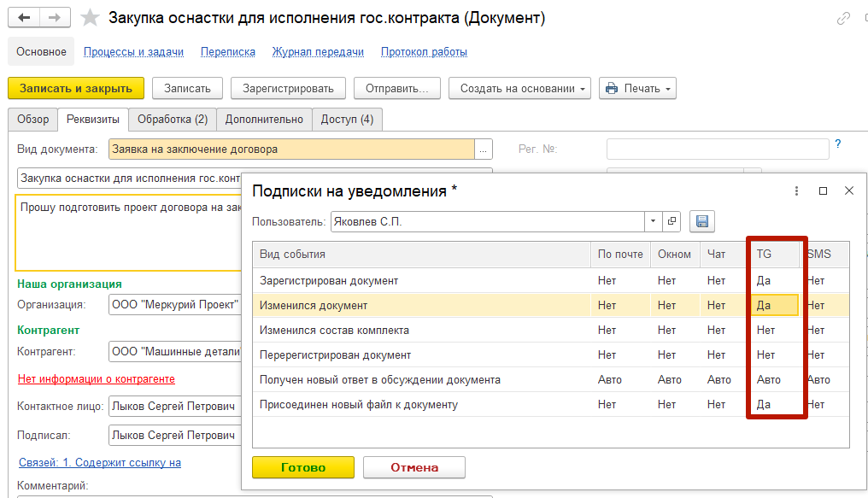Follow the Нет информации о контрагенте link
The width and height of the screenshot is (868, 498).
tap(97, 379)
